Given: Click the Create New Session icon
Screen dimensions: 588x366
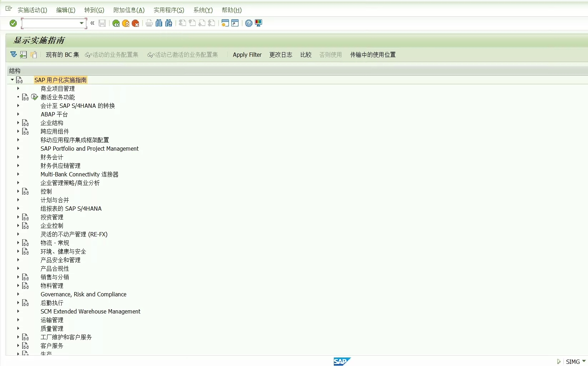Looking at the screenshot, I should [x=225, y=23].
